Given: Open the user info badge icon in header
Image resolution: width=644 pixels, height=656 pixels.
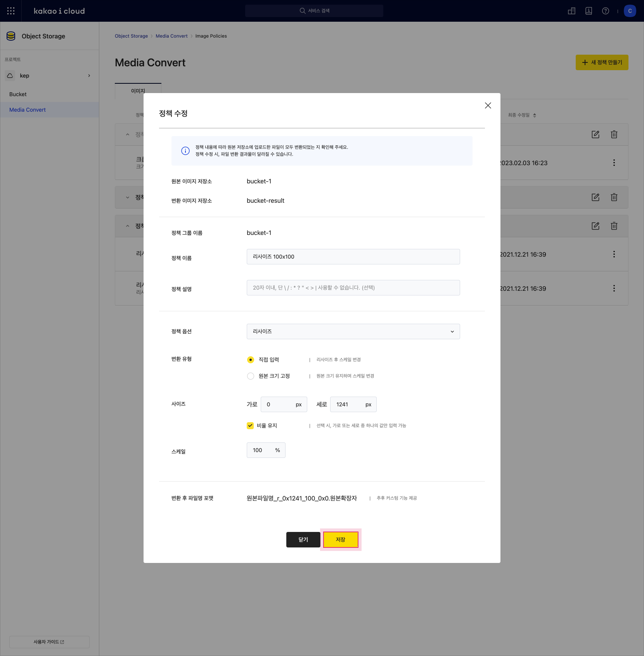Looking at the screenshot, I should click(589, 11).
